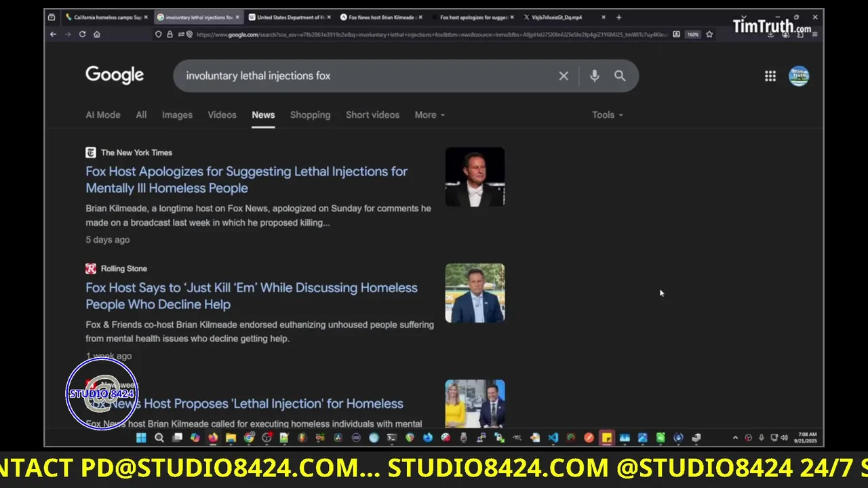Reload the current page
This screenshot has width=868, height=488.
[82, 34]
